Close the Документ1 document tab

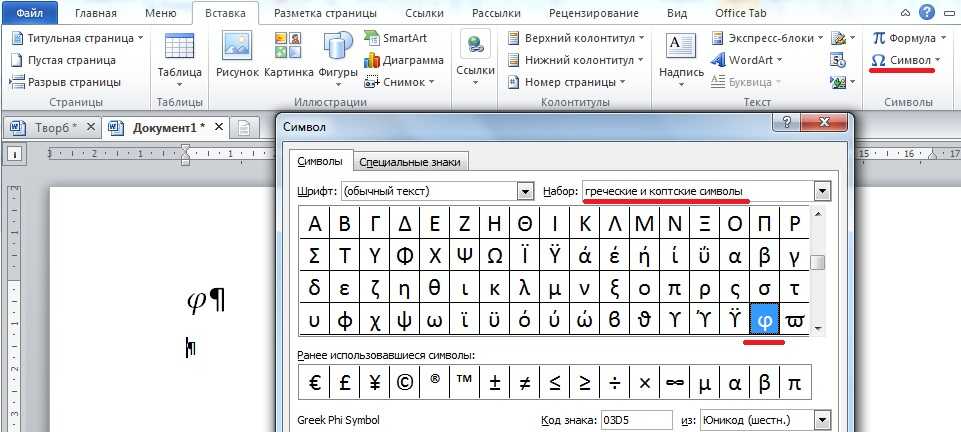[x=219, y=127]
